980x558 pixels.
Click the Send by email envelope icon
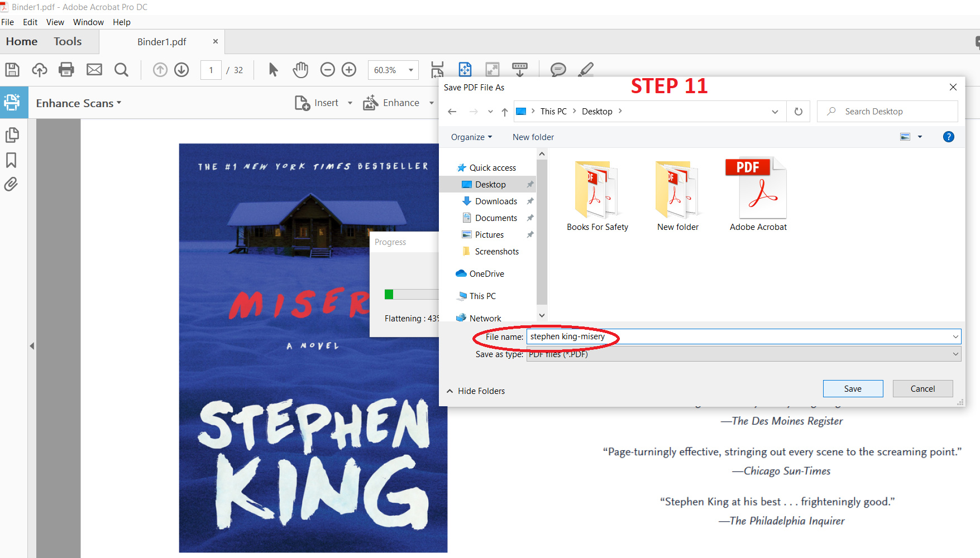tap(94, 70)
